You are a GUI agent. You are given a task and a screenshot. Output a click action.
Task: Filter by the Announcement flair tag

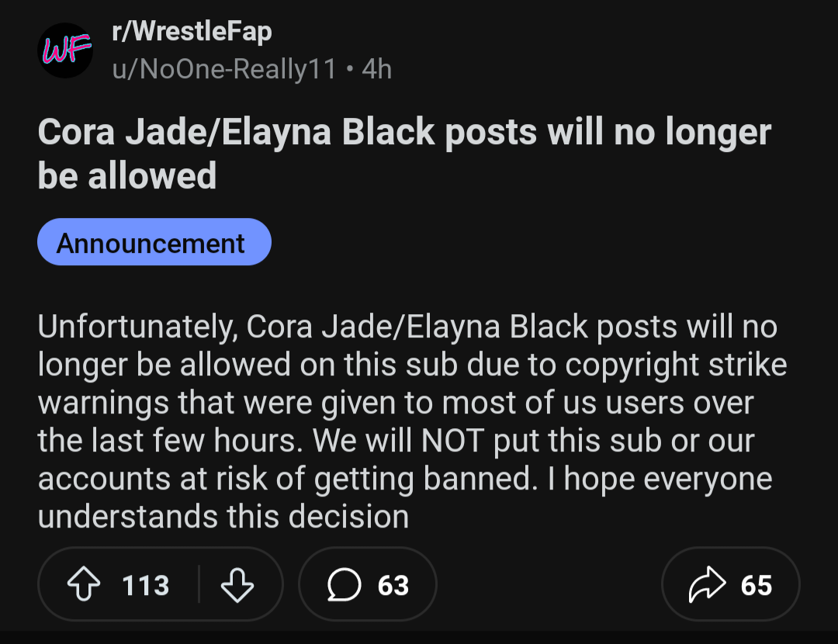(x=154, y=242)
